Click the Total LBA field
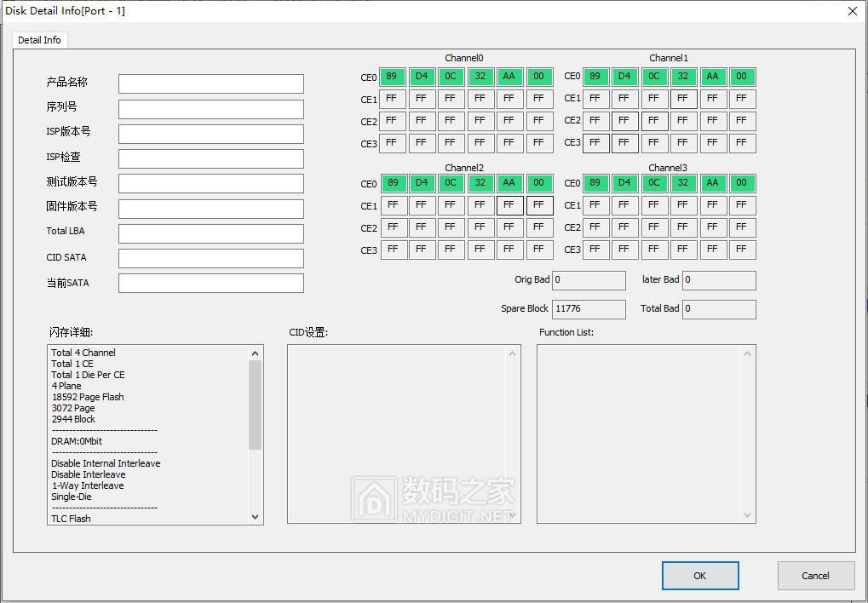Viewport: 868px width, 603px height. (x=210, y=233)
